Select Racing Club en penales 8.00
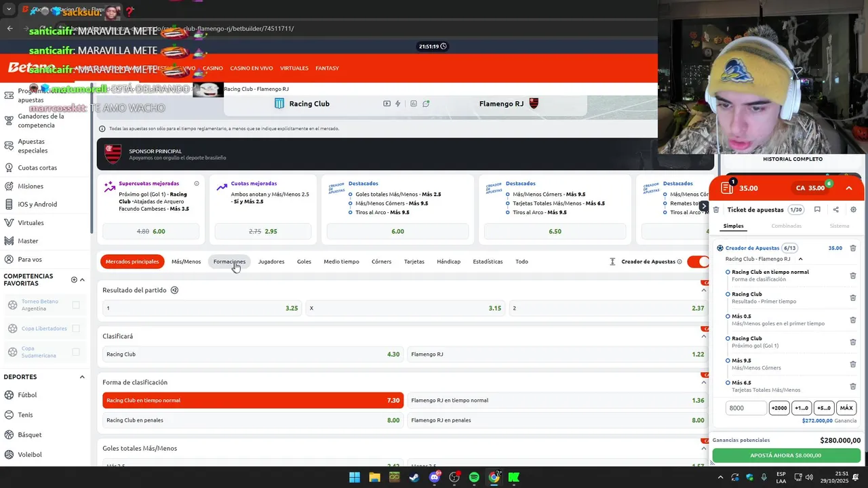 click(253, 420)
